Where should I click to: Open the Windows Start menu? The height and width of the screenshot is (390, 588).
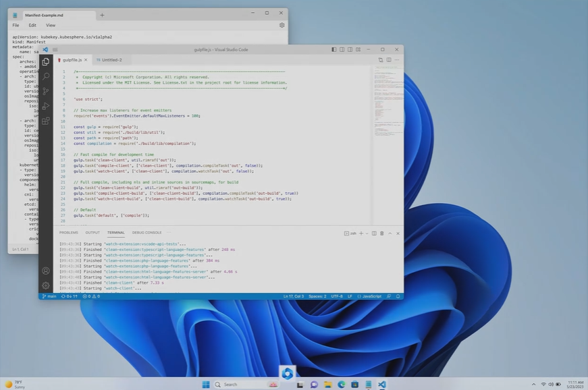(x=206, y=385)
